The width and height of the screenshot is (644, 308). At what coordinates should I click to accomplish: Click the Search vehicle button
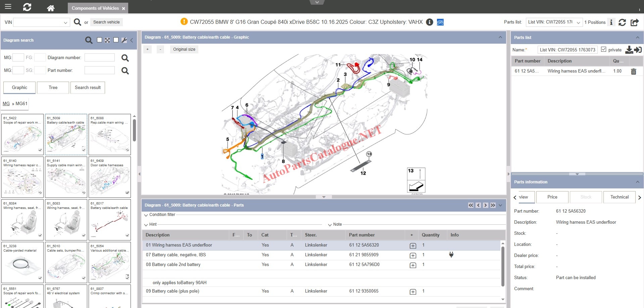point(106,22)
